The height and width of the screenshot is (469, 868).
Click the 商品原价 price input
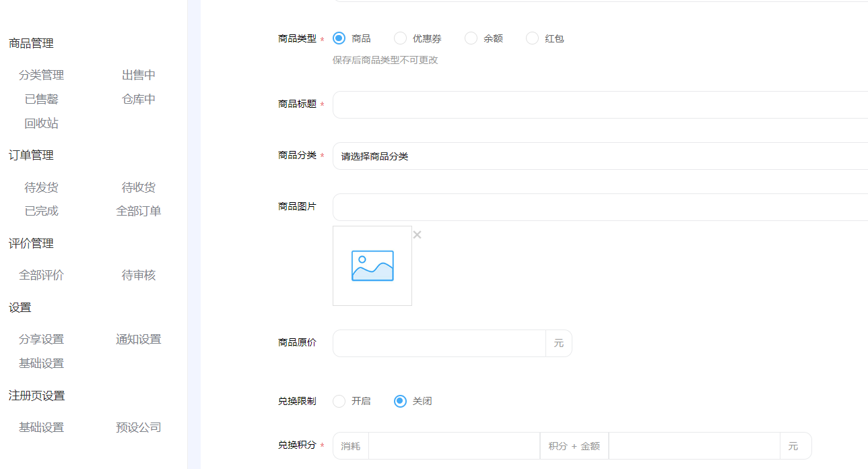(x=439, y=343)
